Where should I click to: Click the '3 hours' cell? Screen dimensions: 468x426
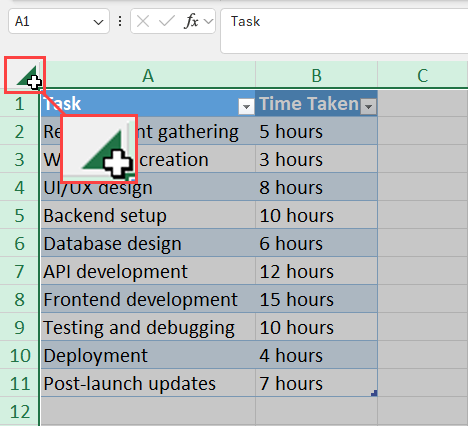(317, 159)
